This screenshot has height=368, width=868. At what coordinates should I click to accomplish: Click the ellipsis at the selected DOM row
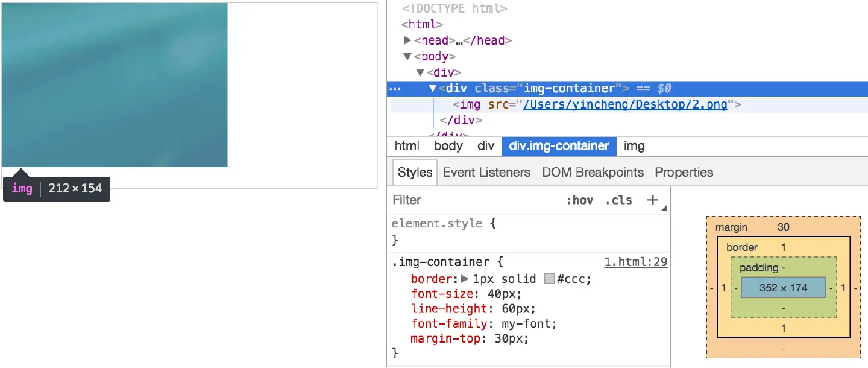[x=395, y=89]
